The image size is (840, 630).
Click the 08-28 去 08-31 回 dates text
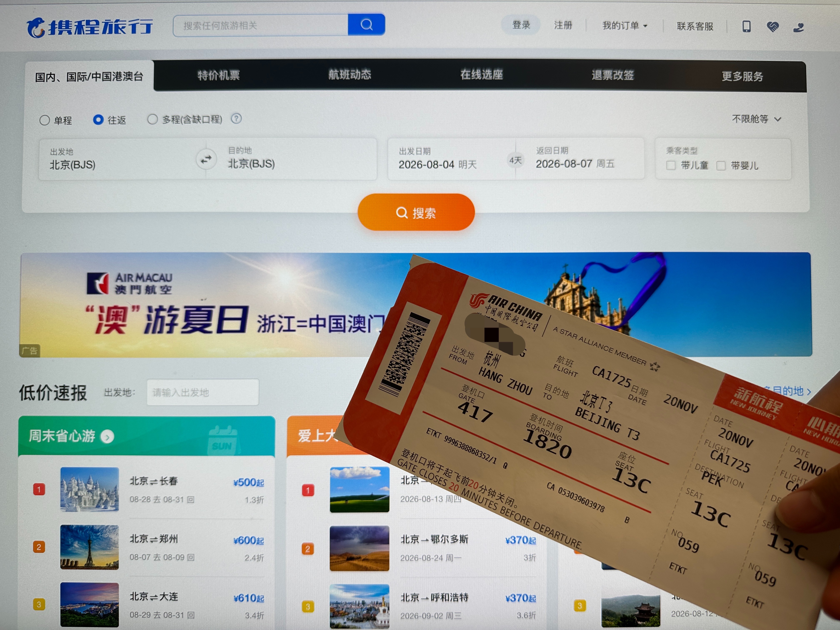(162, 499)
